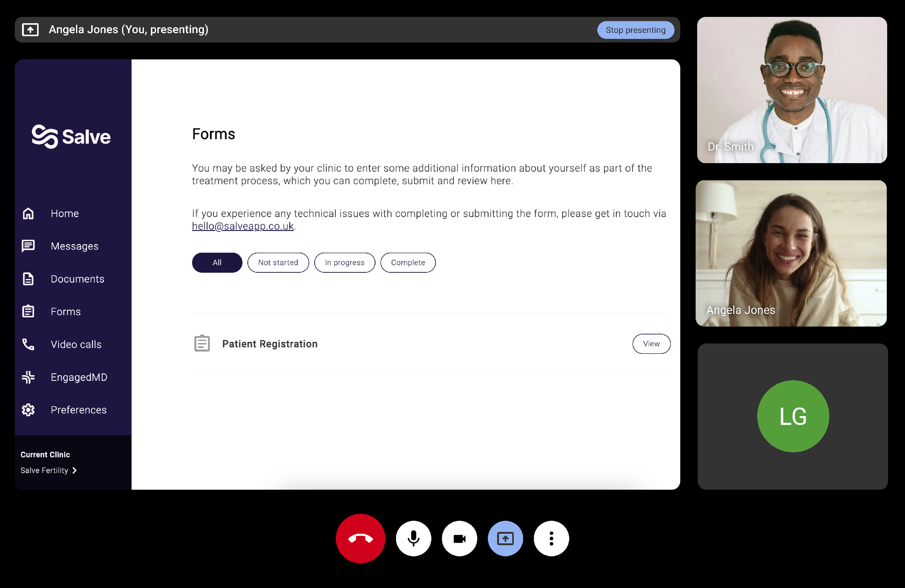The width and height of the screenshot is (905, 588).
Task: Click the Patient Registration clipboard icon
Action: click(202, 343)
